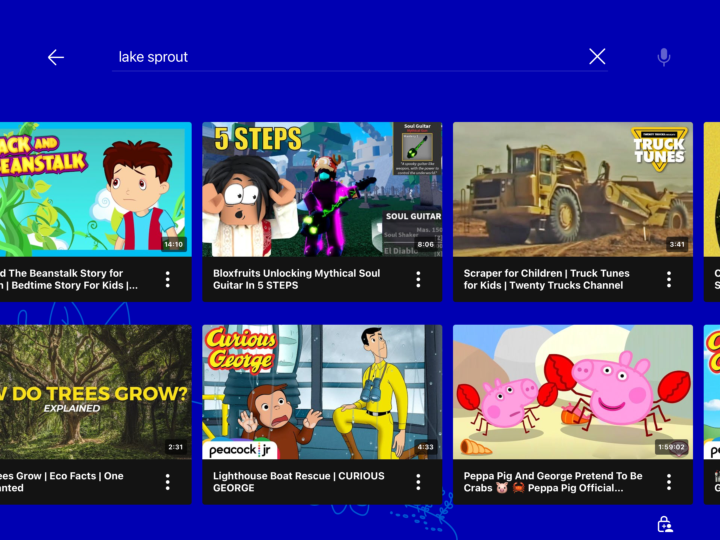This screenshot has width=720, height=540.
Task: Open title 'Scraper for Children | Truck Tunes for Kids'
Action: coord(546,279)
